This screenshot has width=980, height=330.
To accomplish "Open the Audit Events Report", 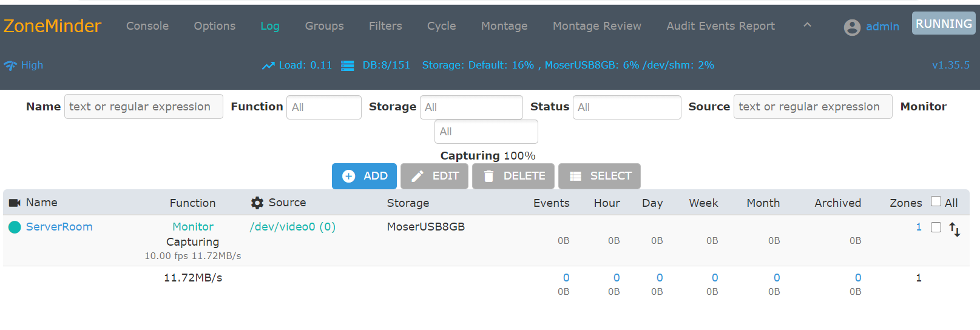I will (x=721, y=26).
